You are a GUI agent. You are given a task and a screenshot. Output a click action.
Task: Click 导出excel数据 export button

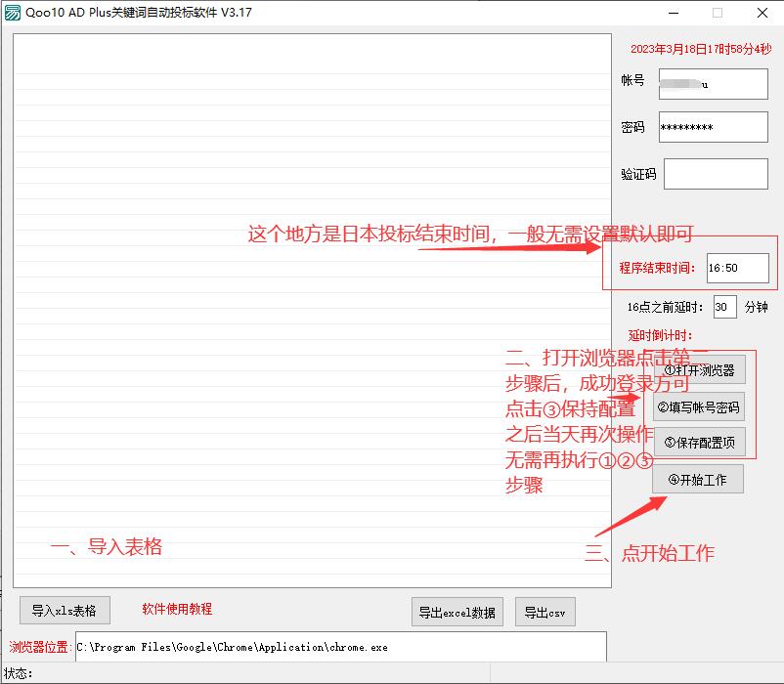pos(457,612)
